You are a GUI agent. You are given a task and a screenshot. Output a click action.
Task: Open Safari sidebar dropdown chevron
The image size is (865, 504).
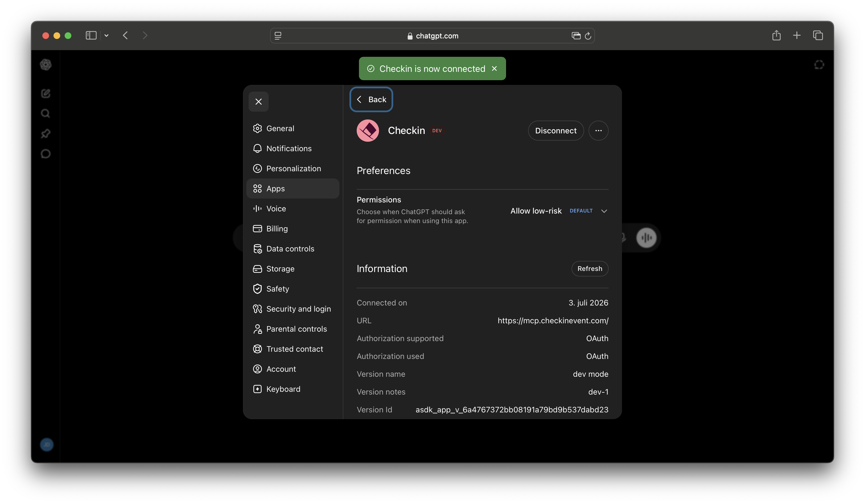pyautogui.click(x=106, y=35)
